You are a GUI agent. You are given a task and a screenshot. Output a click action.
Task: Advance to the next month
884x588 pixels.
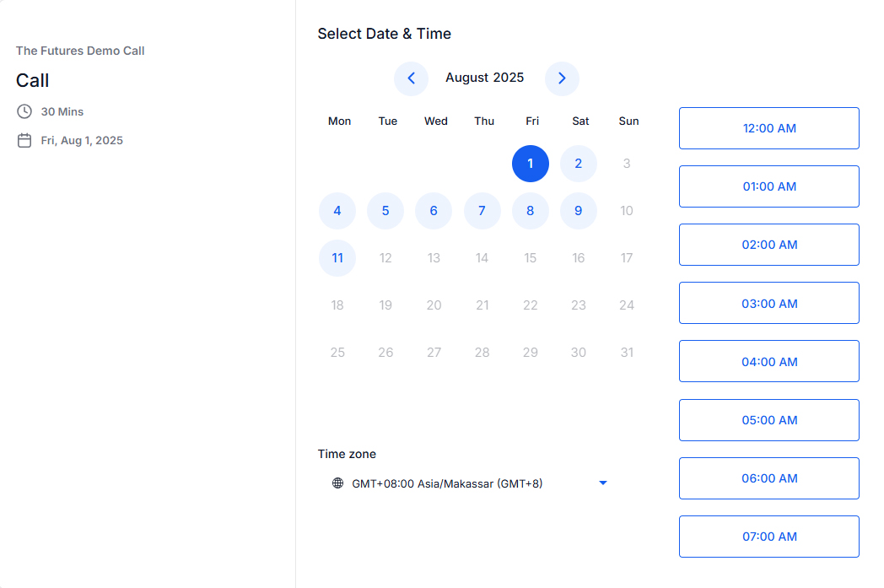click(x=562, y=78)
